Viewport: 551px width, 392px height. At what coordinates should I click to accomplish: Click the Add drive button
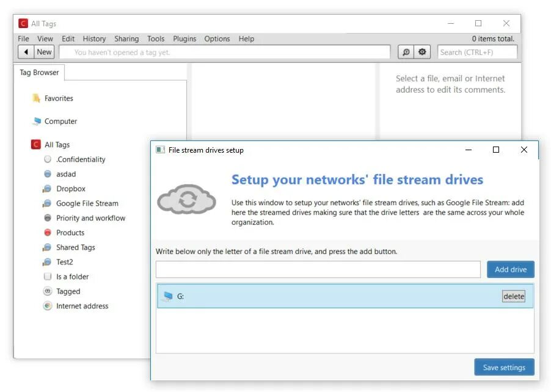511,269
